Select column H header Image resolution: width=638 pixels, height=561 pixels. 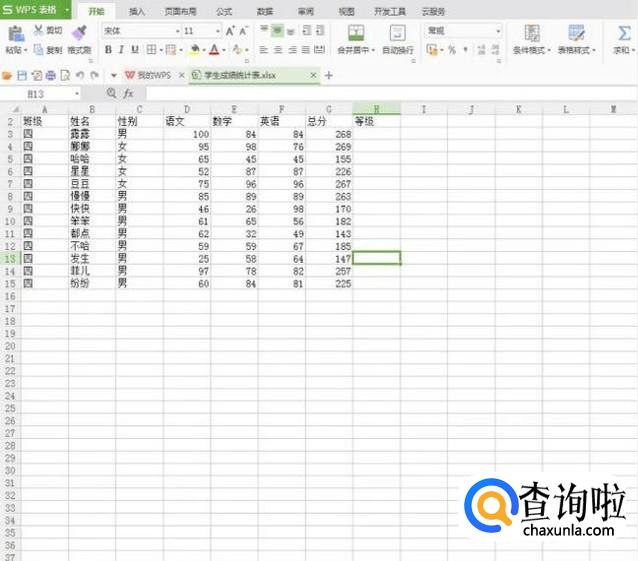(376, 109)
